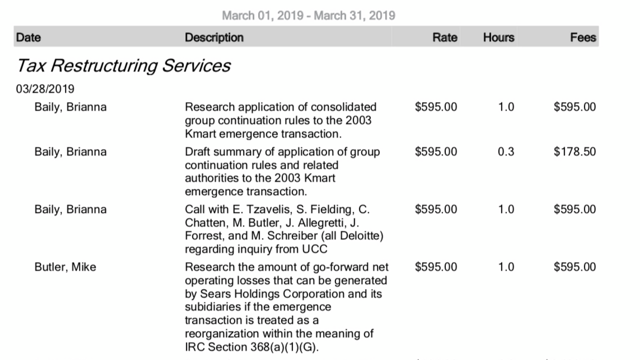Screen dimensions: 640x360
Task: Click the Date column header
Action: [28, 38]
